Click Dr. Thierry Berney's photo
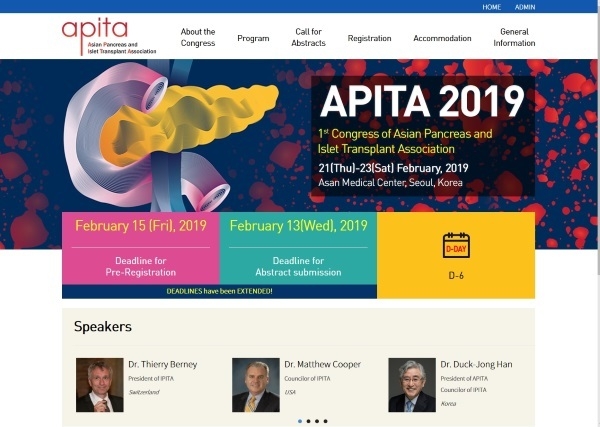 [x=99, y=385]
